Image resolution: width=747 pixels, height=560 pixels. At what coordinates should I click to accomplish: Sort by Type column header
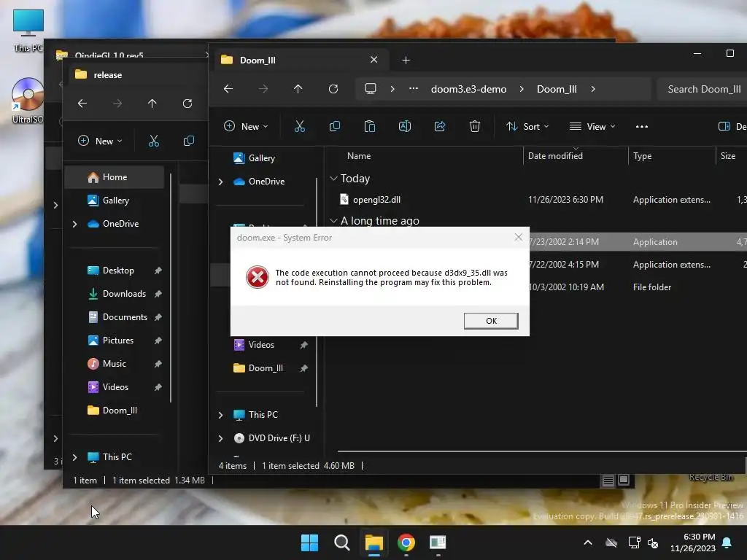click(642, 156)
